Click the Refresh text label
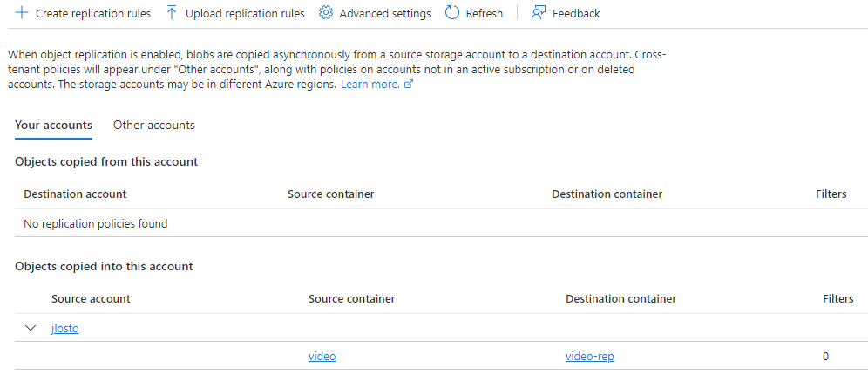This screenshot has height=375, width=868. tap(485, 13)
